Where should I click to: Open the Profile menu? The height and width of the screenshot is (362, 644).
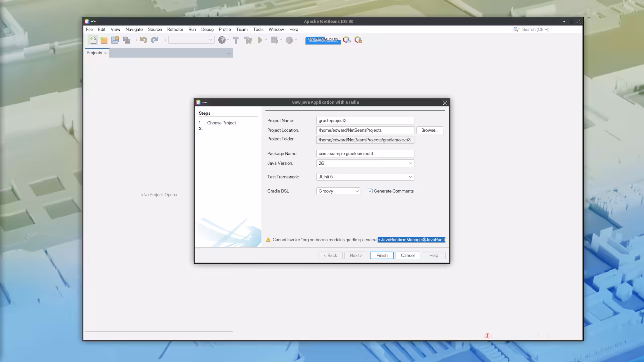(x=225, y=29)
